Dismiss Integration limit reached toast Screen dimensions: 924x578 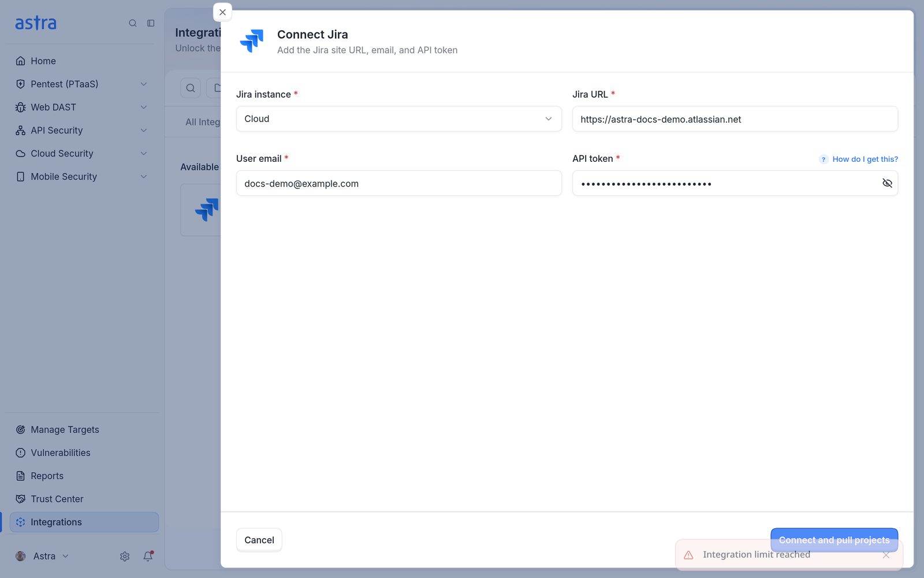(x=886, y=555)
